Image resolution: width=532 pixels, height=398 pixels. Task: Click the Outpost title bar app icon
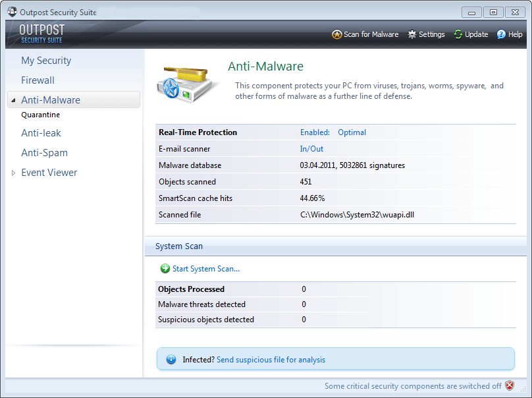pyautogui.click(x=13, y=12)
